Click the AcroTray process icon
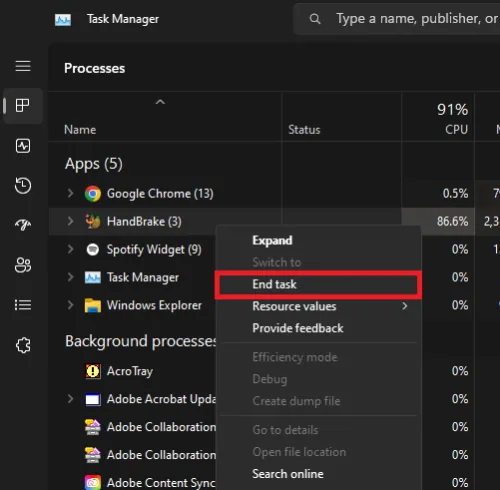This screenshot has width=500, height=490. click(x=93, y=371)
